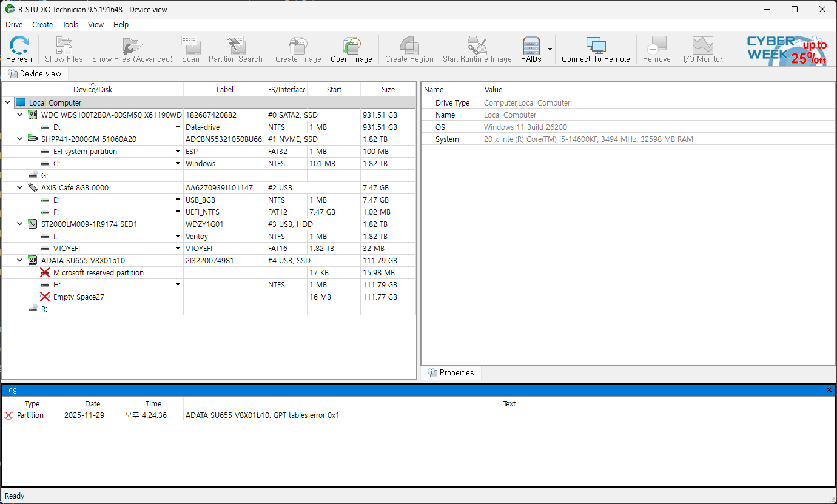Switch to the Properties tab
837x504 pixels.
451,372
